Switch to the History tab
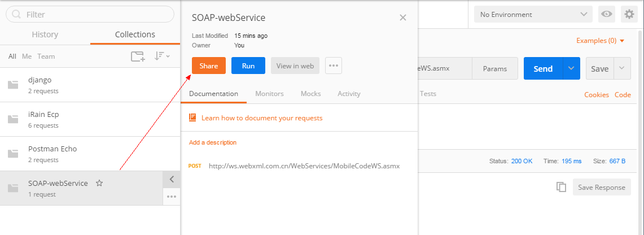Viewport: 644px width, 235px height. [45, 34]
